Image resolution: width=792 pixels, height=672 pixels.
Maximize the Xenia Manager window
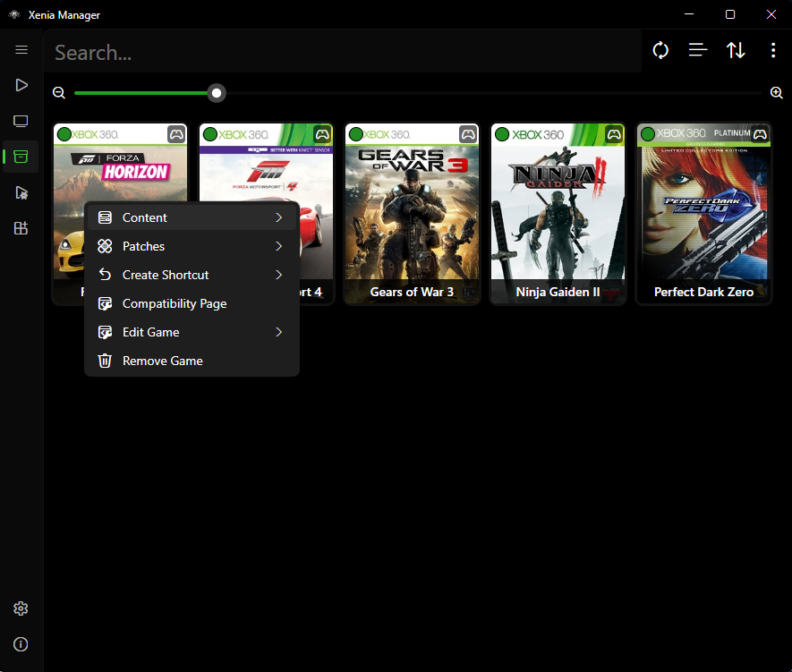coord(730,14)
